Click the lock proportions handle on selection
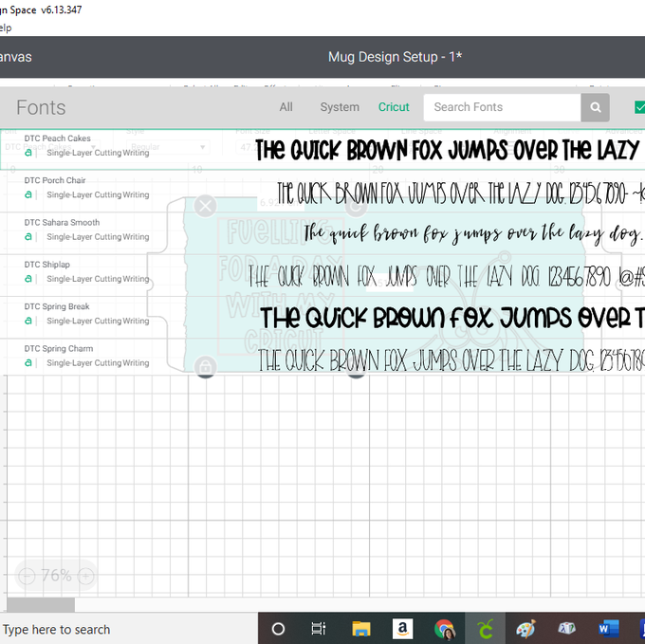This screenshot has height=644, width=645. click(205, 366)
